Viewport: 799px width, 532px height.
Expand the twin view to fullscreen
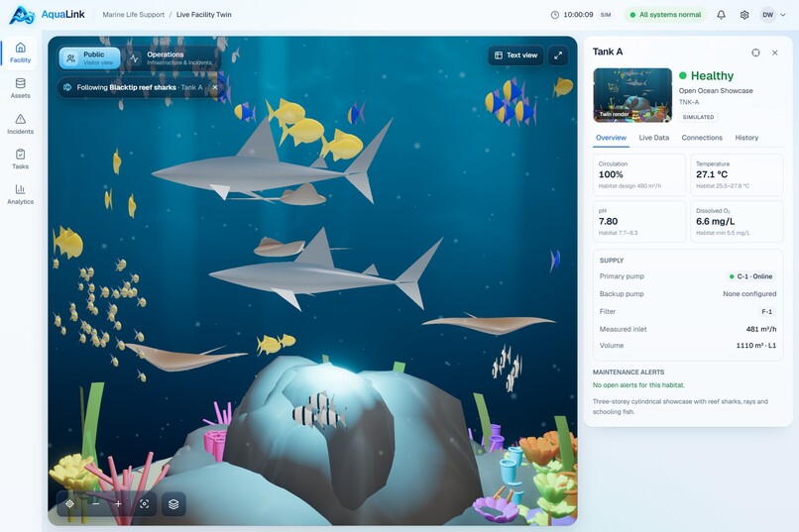coord(558,55)
